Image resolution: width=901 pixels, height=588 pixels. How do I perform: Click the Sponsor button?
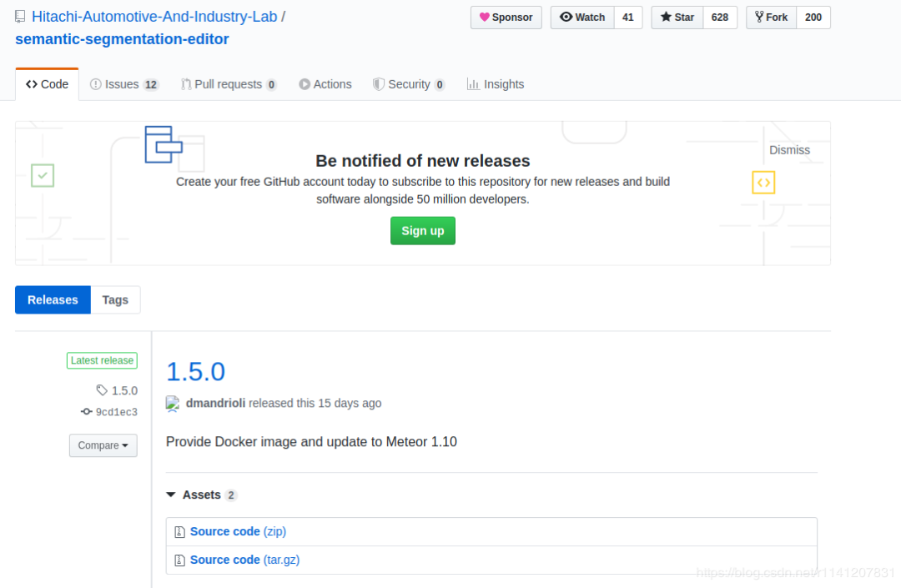[506, 18]
